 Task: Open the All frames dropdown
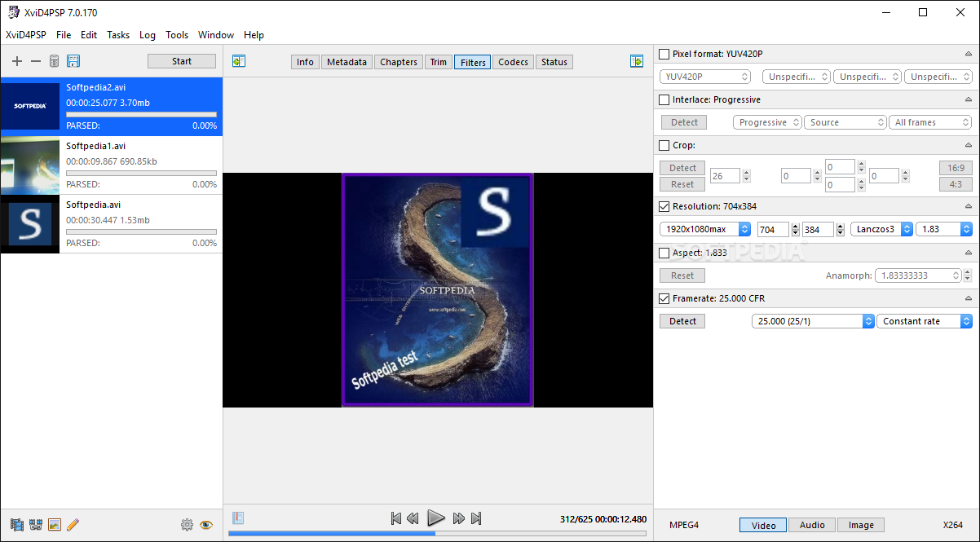pos(930,122)
